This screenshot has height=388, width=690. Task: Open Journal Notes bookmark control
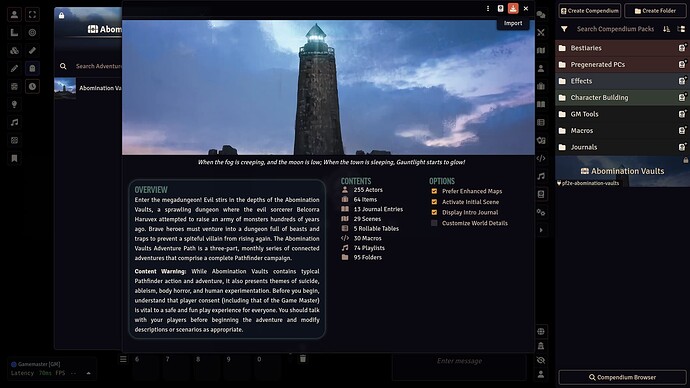pos(14,158)
